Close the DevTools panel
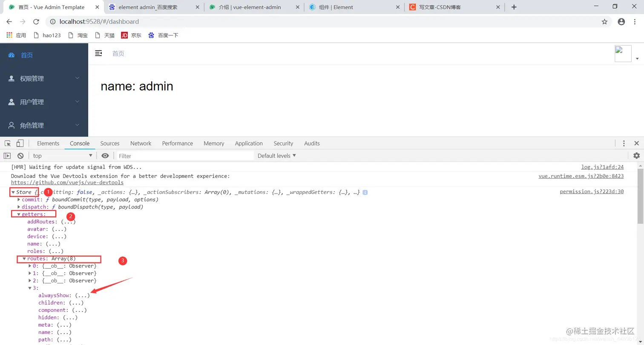644x345 pixels. (x=636, y=143)
